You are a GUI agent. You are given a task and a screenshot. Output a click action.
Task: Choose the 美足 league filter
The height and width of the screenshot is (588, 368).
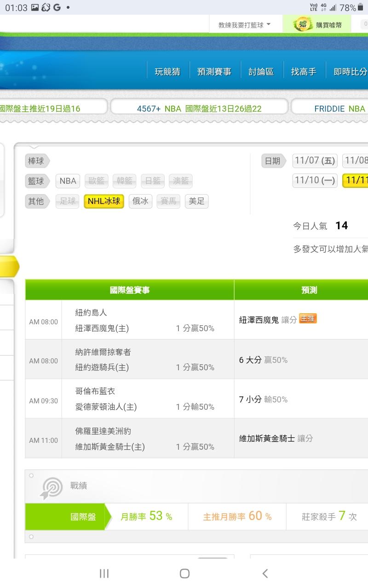pyautogui.click(x=196, y=201)
